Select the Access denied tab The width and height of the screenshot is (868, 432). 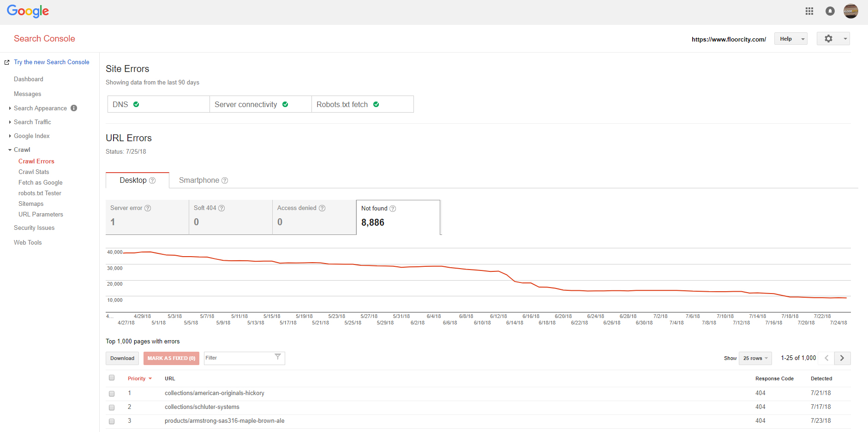(314, 217)
